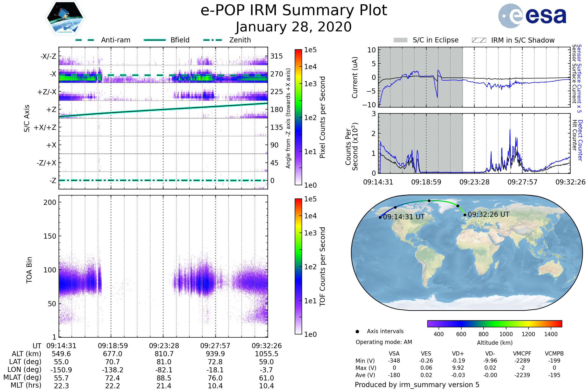The width and height of the screenshot is (588, 392).
Task: Click the 09:32:26 UT orbit end point
Action: (465, 215)
